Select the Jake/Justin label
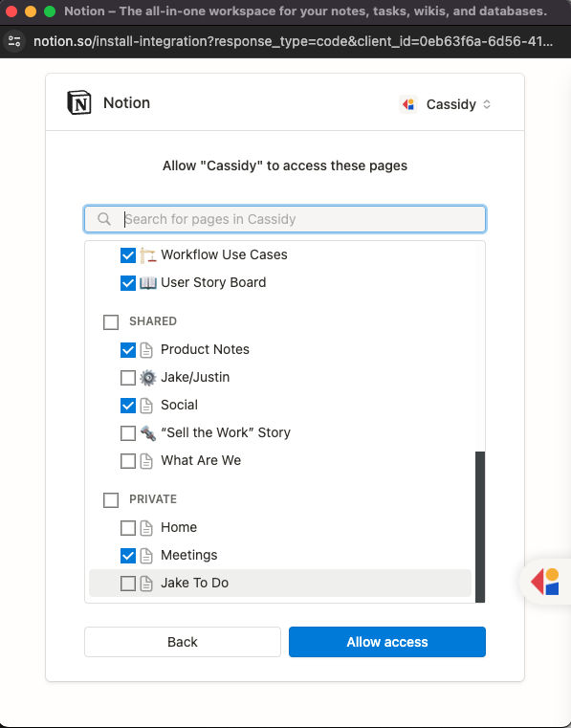 (195, 378)
